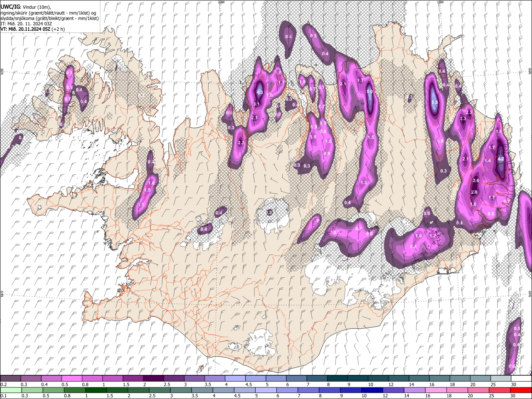Select the bright red 30 legend swatch
Screen dimensions: 532x399
tap(521, 390)
